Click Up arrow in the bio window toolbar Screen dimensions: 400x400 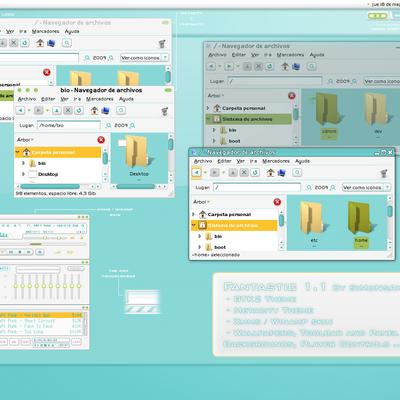(x=57, y=110)
